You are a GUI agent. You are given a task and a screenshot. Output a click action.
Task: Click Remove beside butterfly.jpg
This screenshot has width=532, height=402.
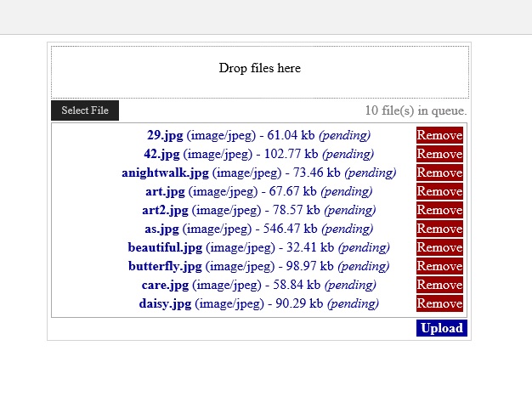click(x=439, y=266)
